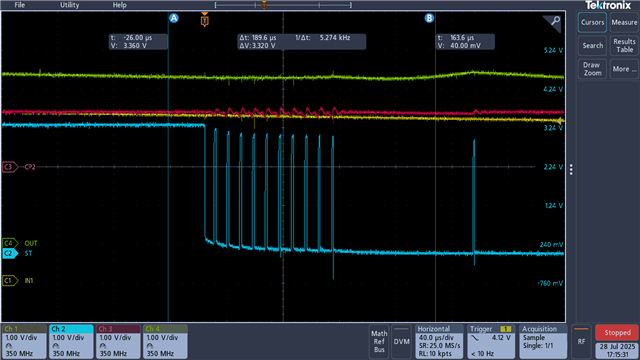
Task: Open the Trigger settings badge
Action: [x=491, y=342]
